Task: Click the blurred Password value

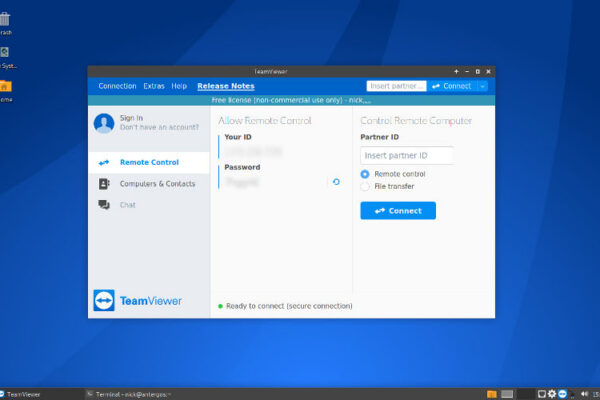Action: [242, 182]
